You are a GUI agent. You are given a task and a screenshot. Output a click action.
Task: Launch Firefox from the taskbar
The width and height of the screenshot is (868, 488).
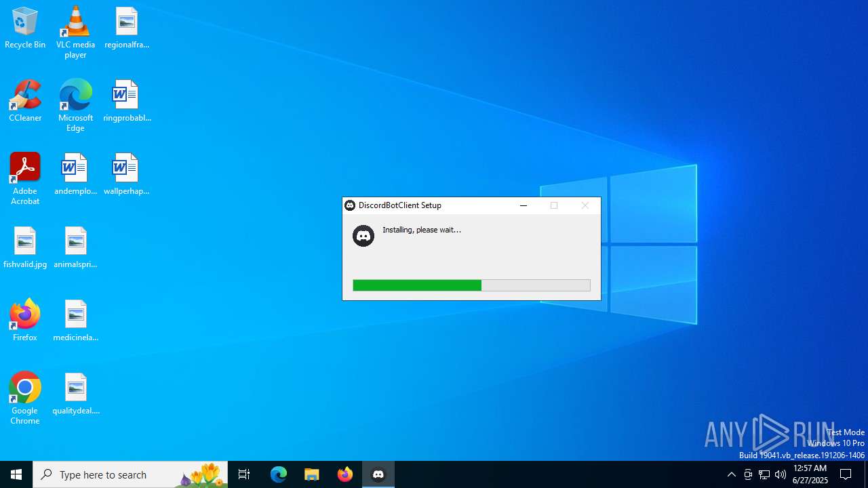345,474
